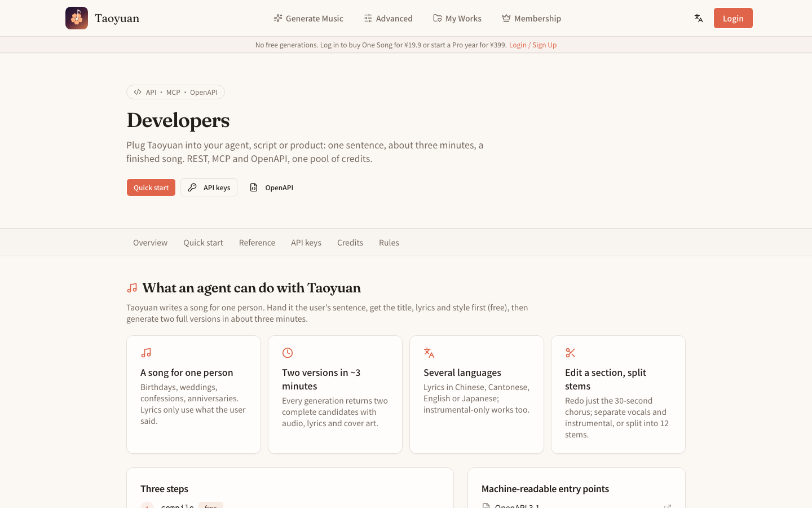Click the 'Several languages' card title
This screenshot has width=812, height=508.
pos(462,373)
